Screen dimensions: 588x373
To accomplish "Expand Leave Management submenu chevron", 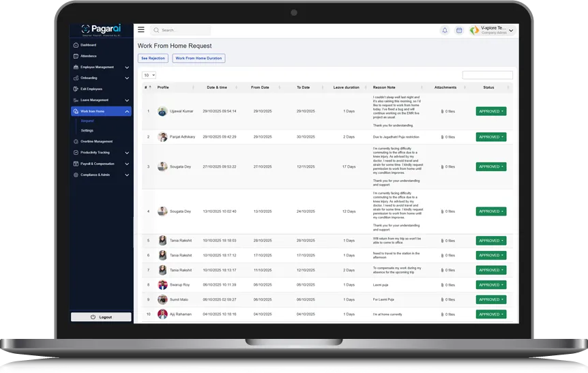I will [x=127, y=100].
